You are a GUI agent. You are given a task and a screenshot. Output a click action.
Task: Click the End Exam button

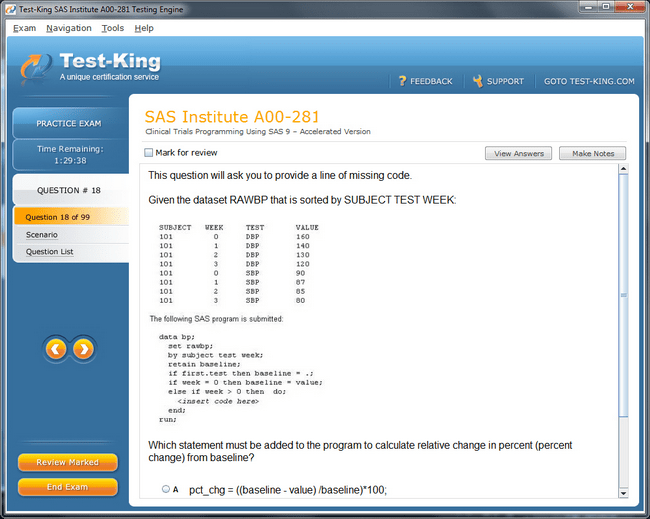point(68,487)
